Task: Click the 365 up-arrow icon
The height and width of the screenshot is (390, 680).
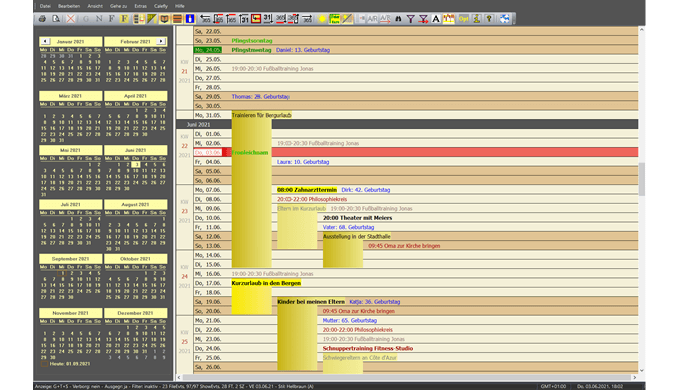Action: tap(231, 19)
